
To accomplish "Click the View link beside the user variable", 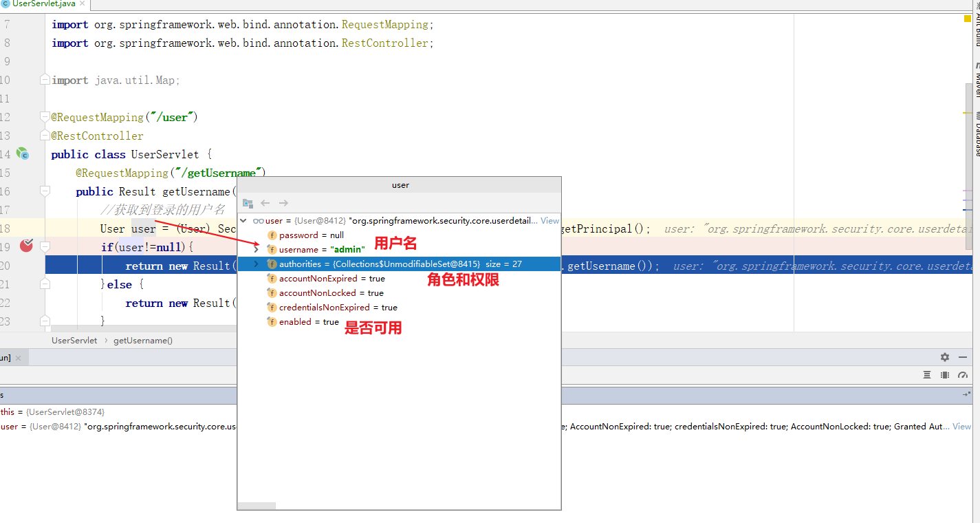I will coord(549,220).
